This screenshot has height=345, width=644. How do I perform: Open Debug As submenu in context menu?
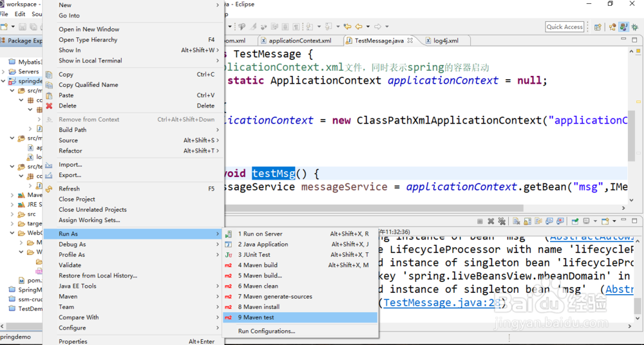(x=133, y=244)
